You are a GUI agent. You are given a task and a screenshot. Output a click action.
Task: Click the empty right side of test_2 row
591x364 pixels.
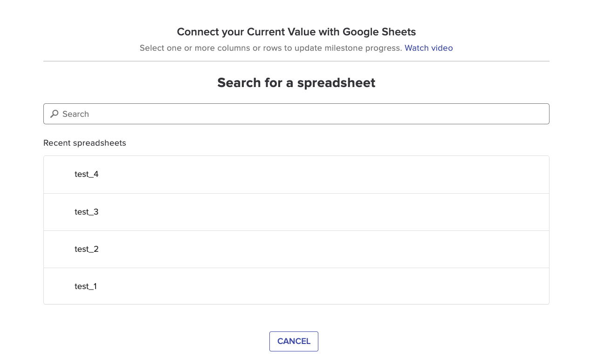419,249
